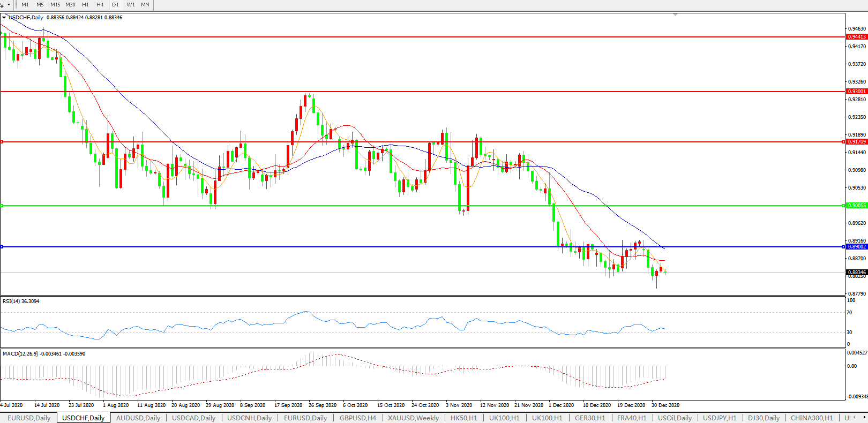Expand the USDCHF,Daily chart title triangle
Viewport: 868px width, 423px height.
tap(4, 18)
